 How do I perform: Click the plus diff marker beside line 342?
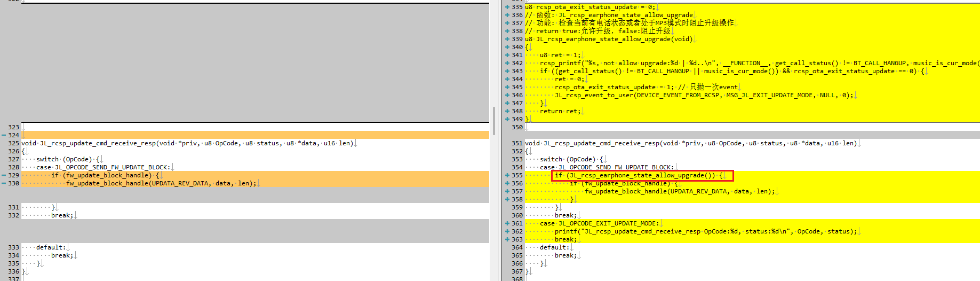507,63
